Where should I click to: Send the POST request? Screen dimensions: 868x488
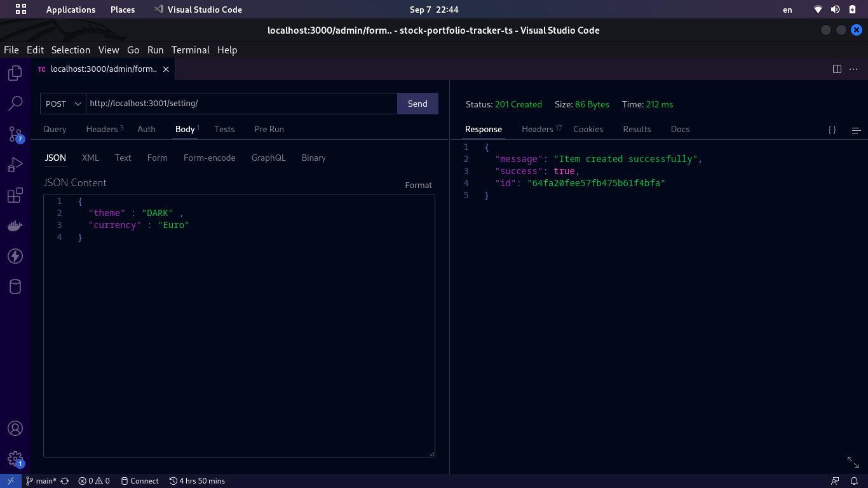coord(417,104)
